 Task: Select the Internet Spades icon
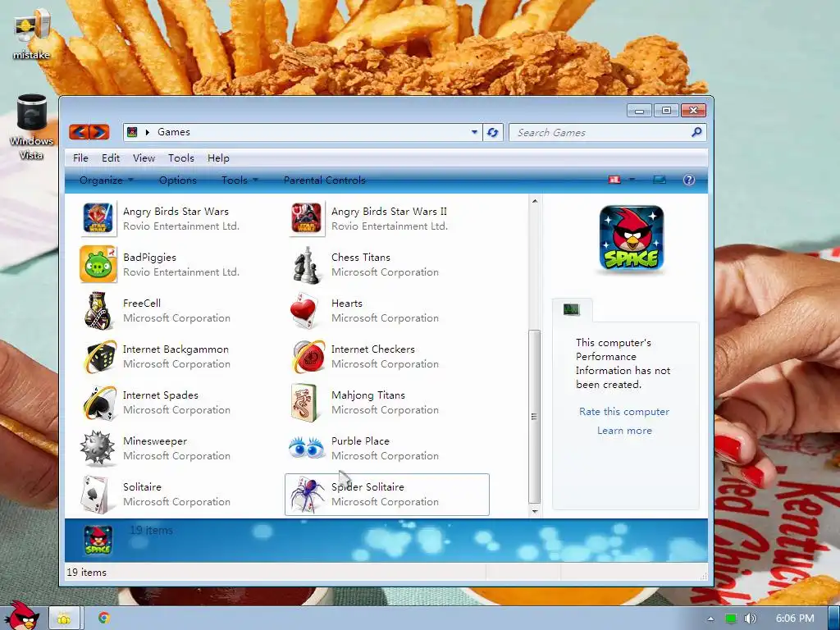click(99, 402)
